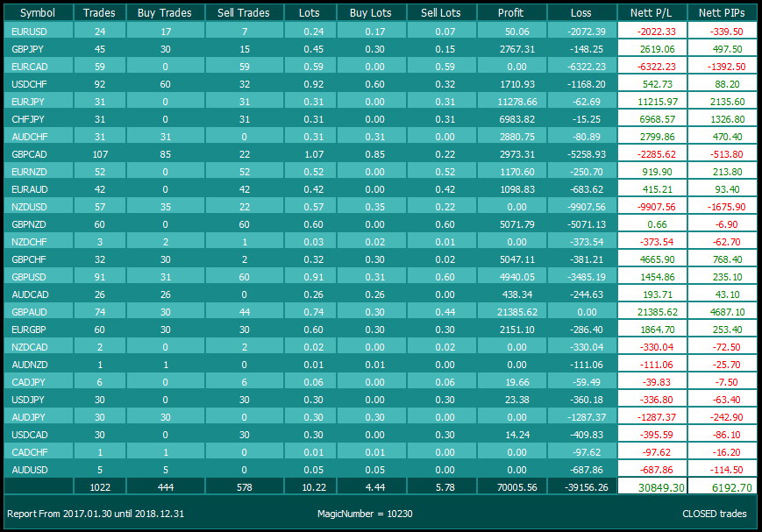This screenshot has width=762, height=532.
Task: Select the USDJPY symbol cell
Action: coord(39,400)
